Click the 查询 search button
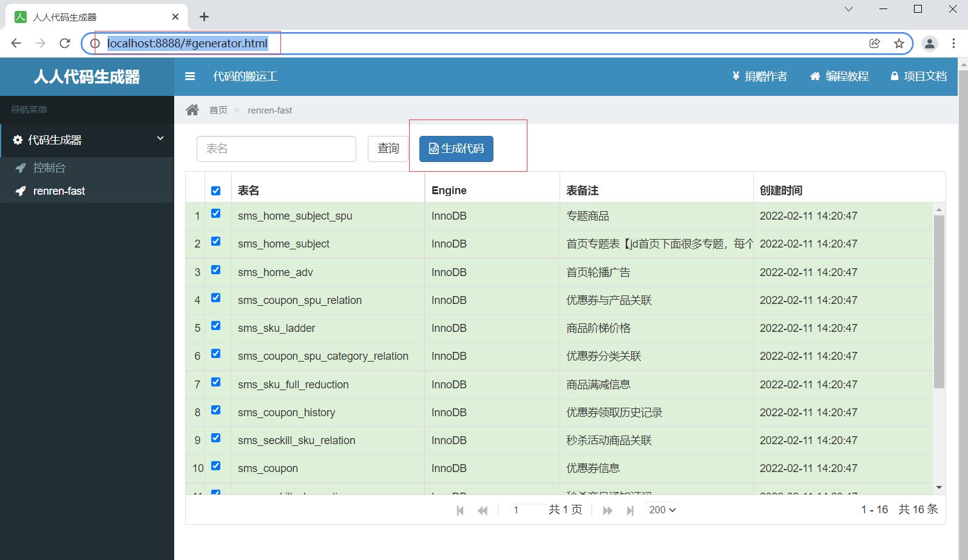968x560 pixels. (388, 149)
